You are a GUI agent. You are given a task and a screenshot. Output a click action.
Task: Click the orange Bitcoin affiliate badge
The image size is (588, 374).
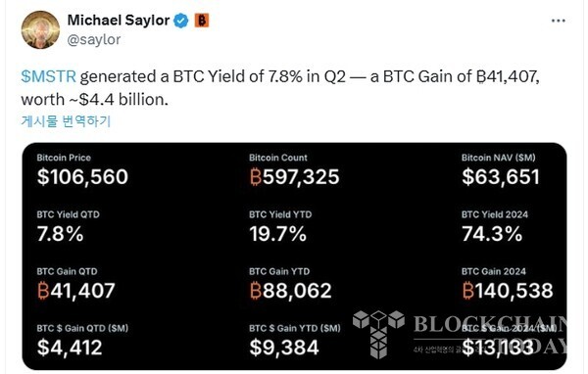[202, 21]
